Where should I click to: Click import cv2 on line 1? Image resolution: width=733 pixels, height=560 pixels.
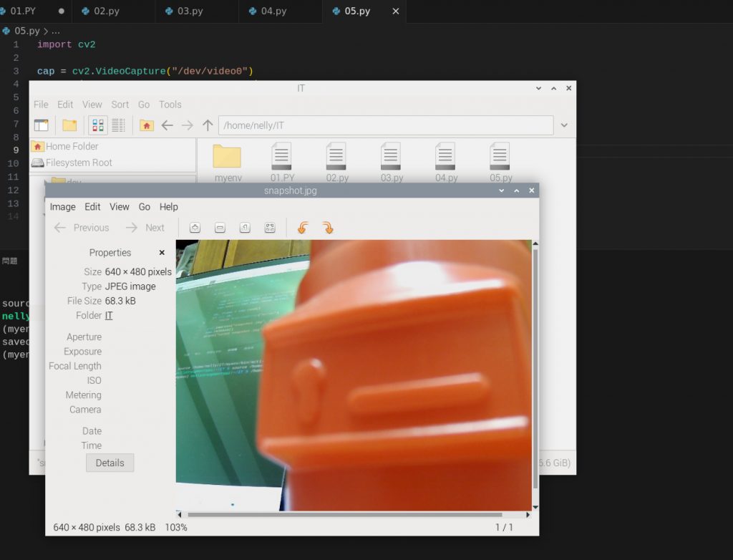click(67, 44)
